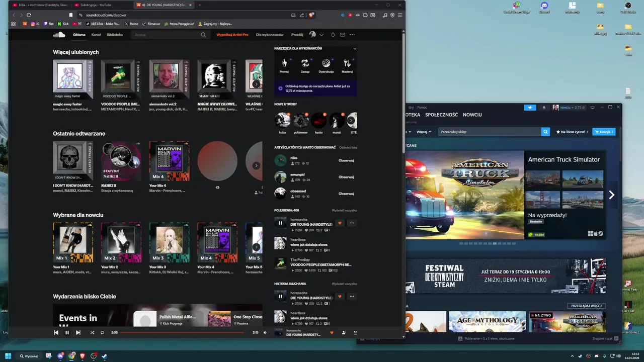Open SoundCloud notifications bell
Screen dimensions: 644x362
pos(333,35)
